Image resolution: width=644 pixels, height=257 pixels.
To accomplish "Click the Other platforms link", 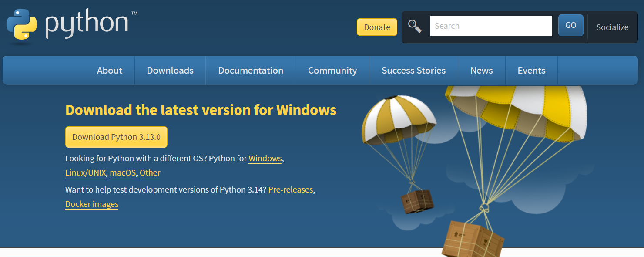I will pos(150,173).
